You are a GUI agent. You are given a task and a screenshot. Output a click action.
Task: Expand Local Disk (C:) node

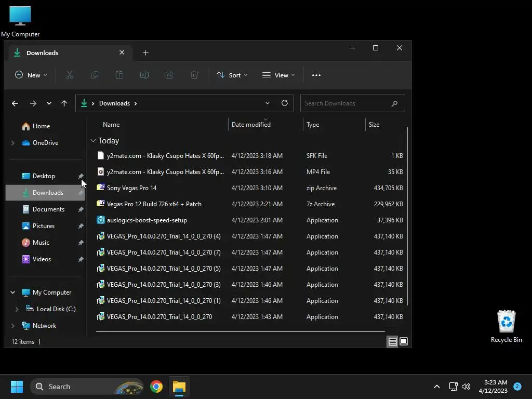(x=17, y=309)
